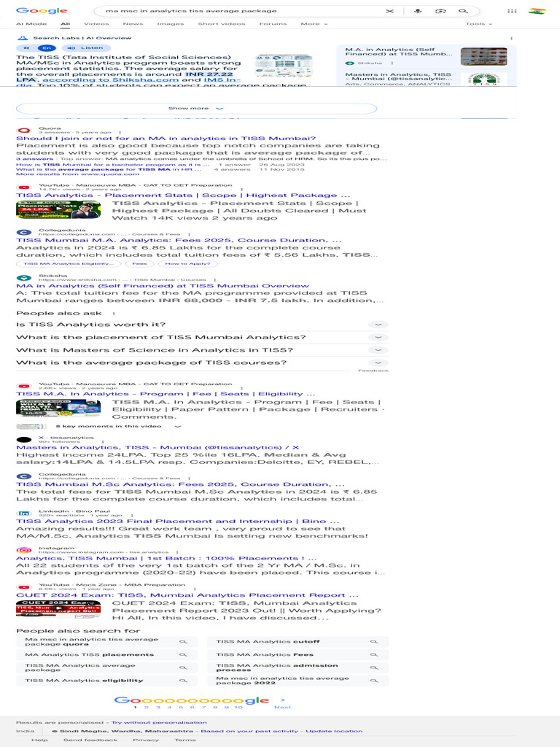Open Google apps grid icon

click(x=512, y=11)
